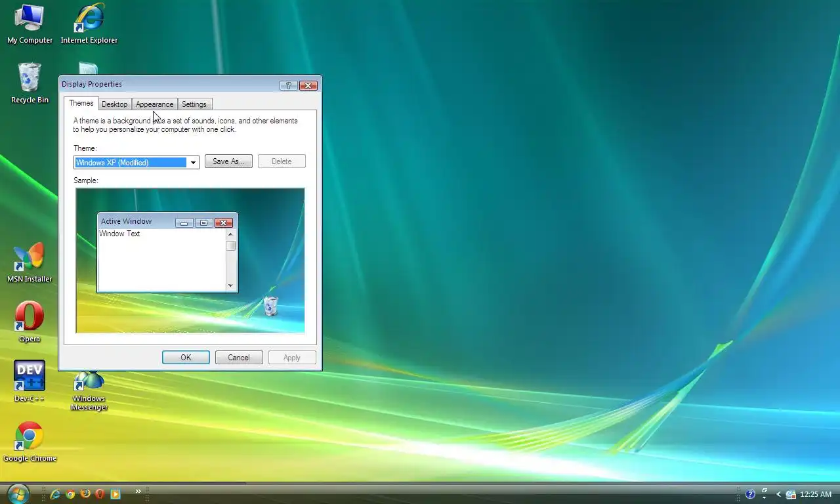Show hidden system tray icons arrow
Viewport: 840px width, 504px height.
coord(779,494)
